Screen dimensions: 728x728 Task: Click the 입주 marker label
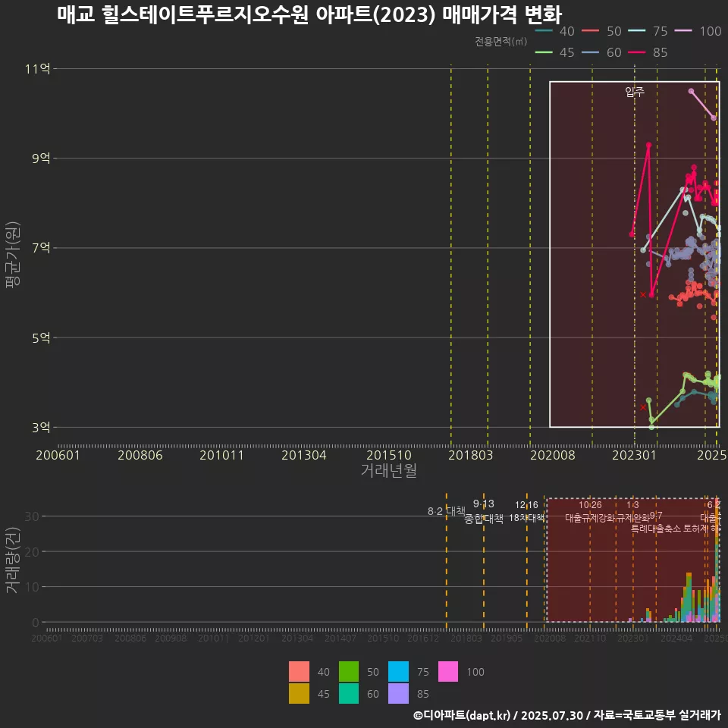point(635,92)
